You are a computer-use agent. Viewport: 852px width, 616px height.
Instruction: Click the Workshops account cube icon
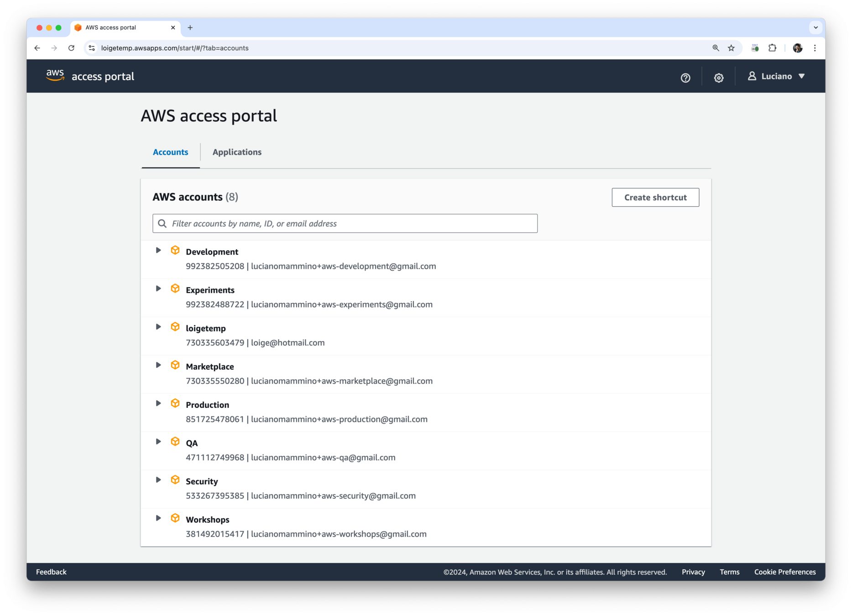click(x=175, y=519)
